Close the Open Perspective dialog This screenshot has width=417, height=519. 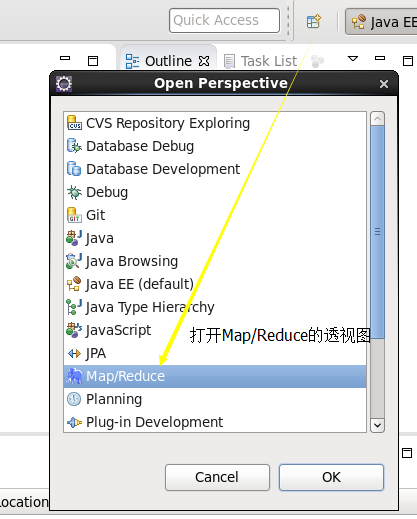[384, 84]
